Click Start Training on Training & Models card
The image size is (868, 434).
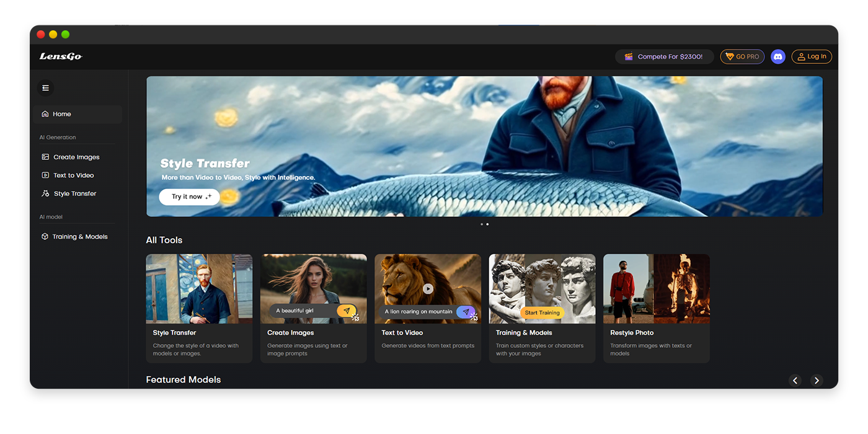click(542, 312)
